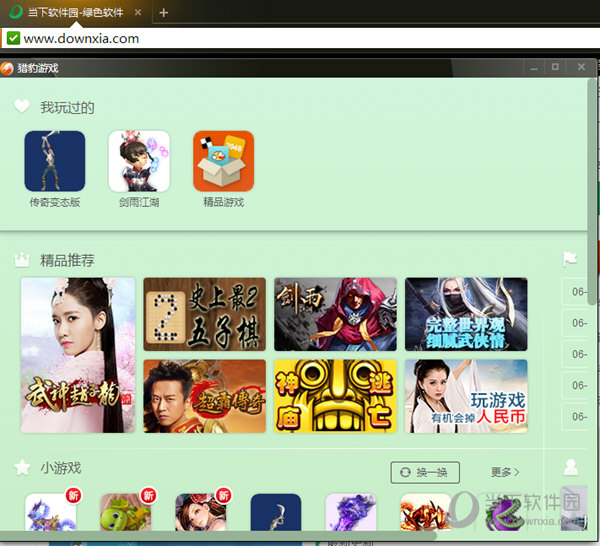
Task: Open the 武神赵子龙 featured banner
Action: point(78,355)
